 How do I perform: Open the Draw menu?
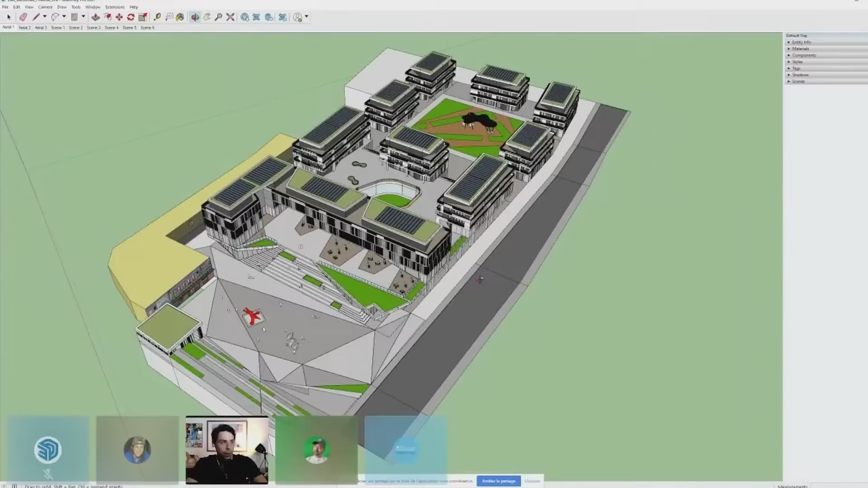62,7
